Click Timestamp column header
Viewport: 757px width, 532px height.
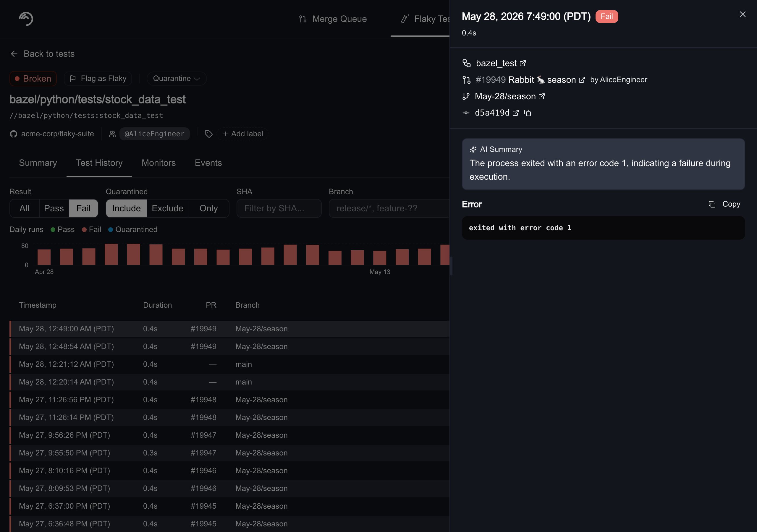[38, 305]
